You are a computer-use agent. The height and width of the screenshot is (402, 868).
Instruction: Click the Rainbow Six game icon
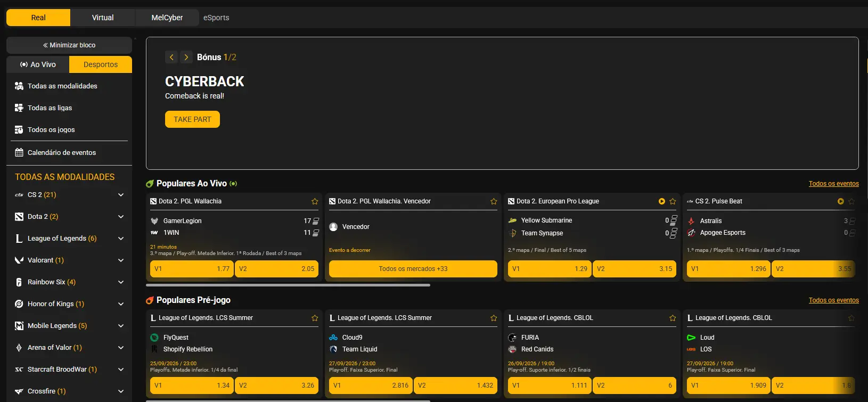[19, 282]
